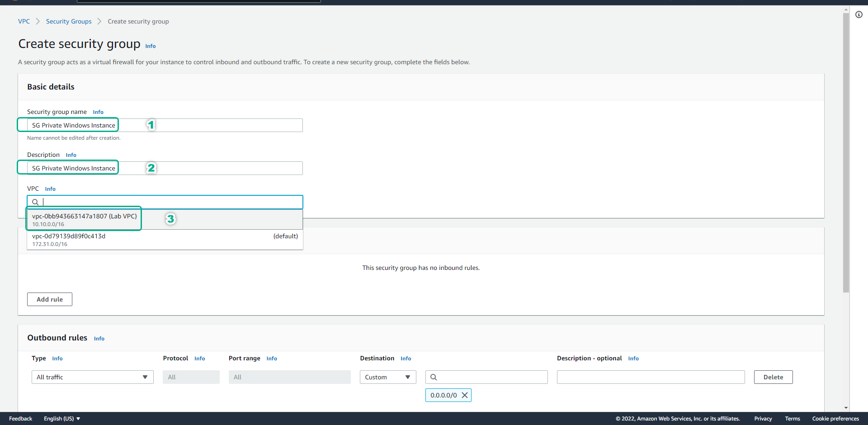Open the Custom destination dropdown
This screenshot has width=868, height=425.
[387, 377]
